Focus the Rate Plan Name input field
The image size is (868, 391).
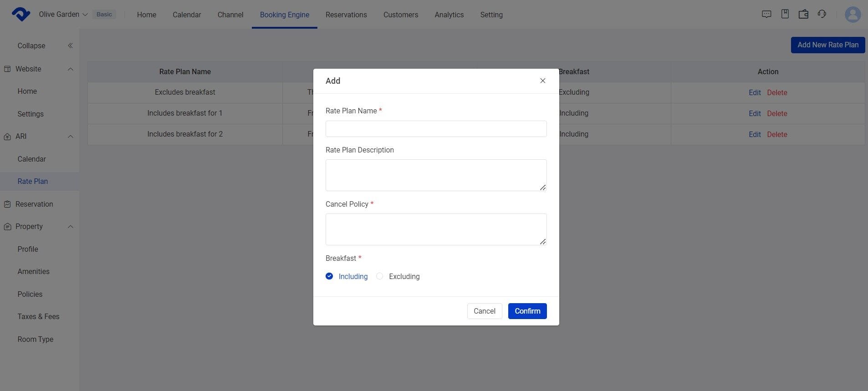(436, 129)
